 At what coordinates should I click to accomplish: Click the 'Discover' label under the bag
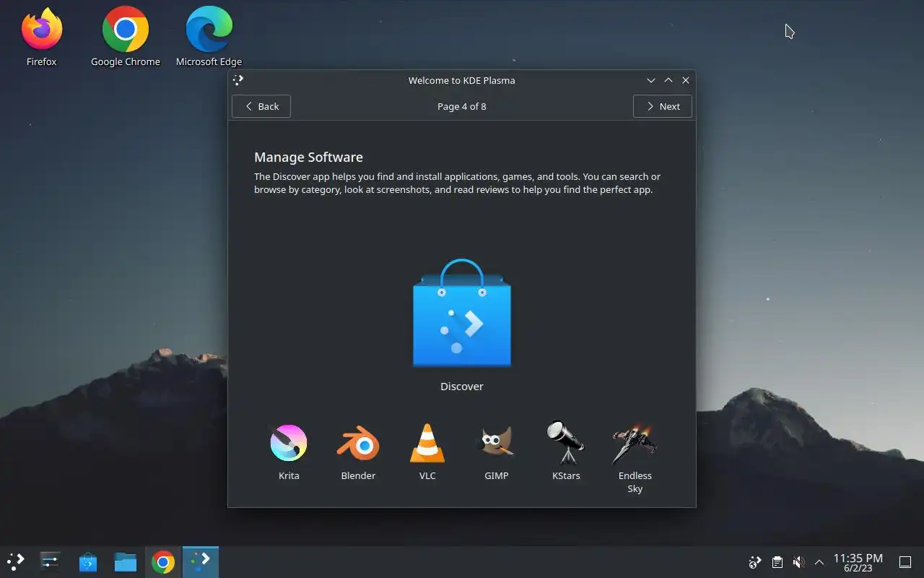[462, 387]
